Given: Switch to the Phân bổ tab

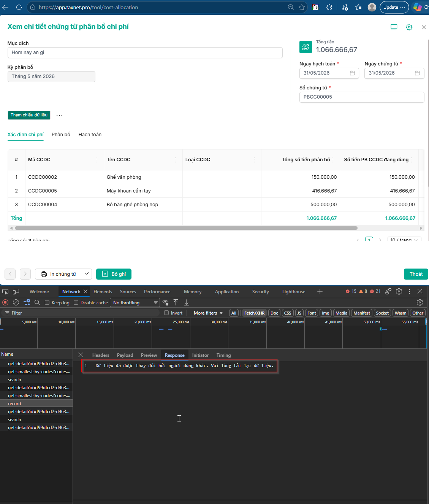Looking at the screenshot, I should click(x=61, y=135).
